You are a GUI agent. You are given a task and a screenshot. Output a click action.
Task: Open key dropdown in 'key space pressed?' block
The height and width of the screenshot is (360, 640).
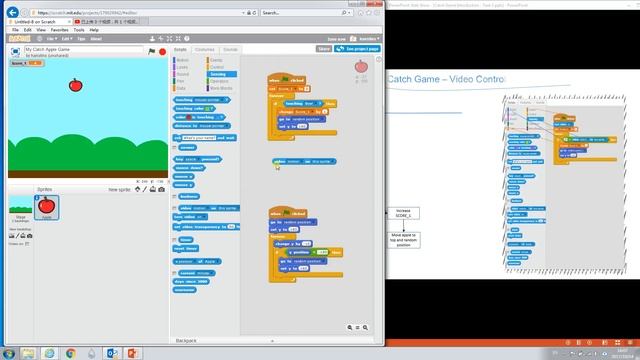pyautogui.click(x=198, y=159)
